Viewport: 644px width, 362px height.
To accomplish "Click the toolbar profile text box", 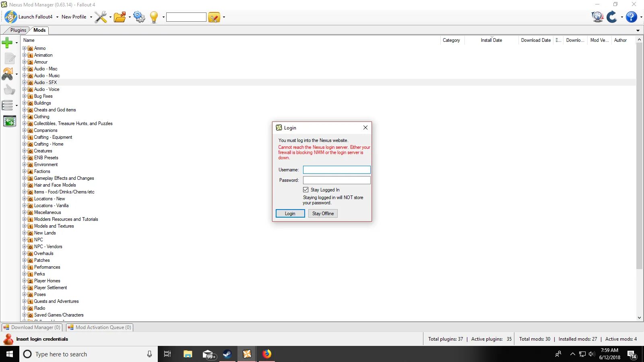I will tap(186, 17).
